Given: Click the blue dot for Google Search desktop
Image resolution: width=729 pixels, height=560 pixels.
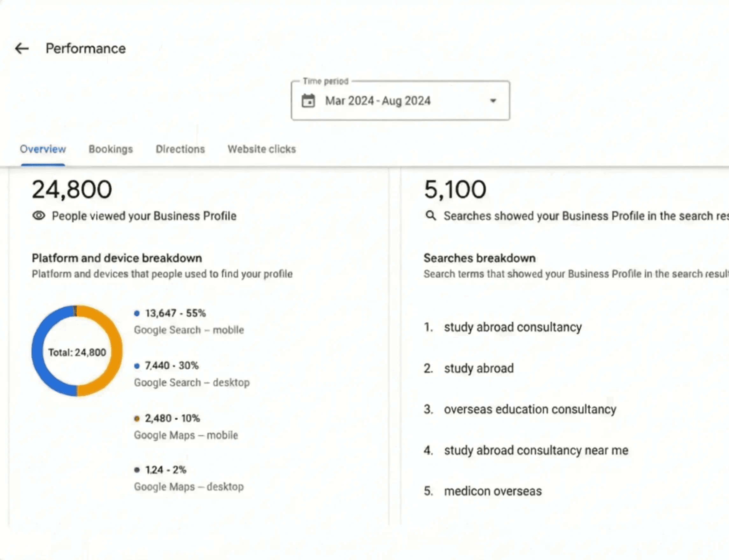Looking at the screenshot, I should pyautogui.click(x=137, y=366).
